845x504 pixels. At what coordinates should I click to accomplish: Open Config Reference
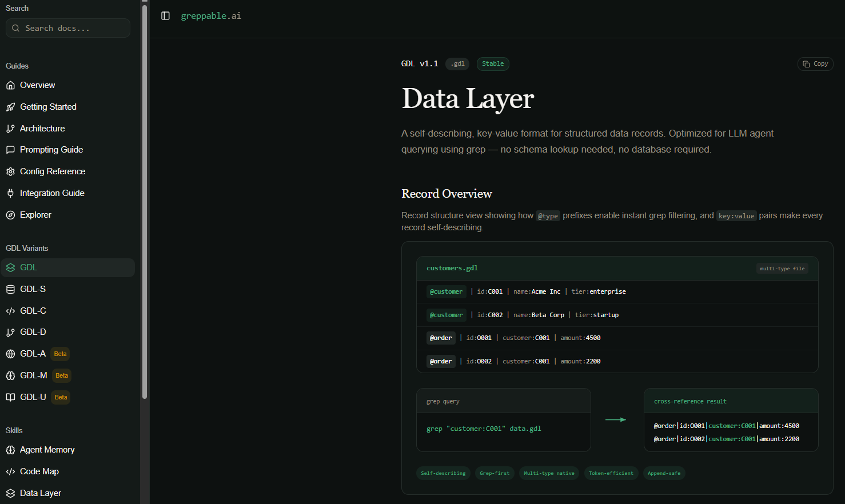(x=68, y=171)
